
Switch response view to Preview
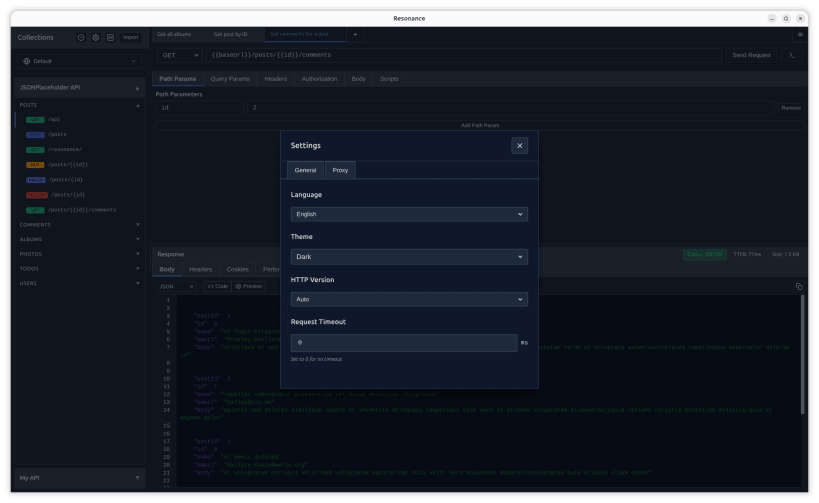point(249,286)
